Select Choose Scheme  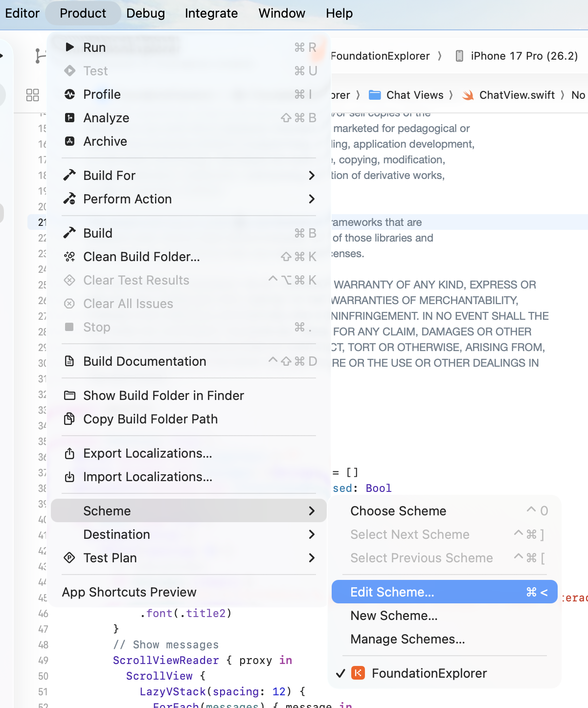pos(445,511)
